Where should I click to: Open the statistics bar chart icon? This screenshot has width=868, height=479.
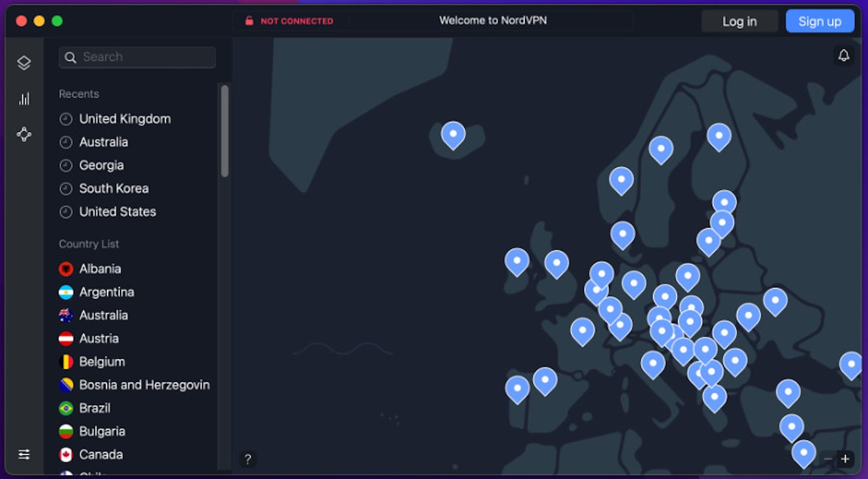(24, 99)
